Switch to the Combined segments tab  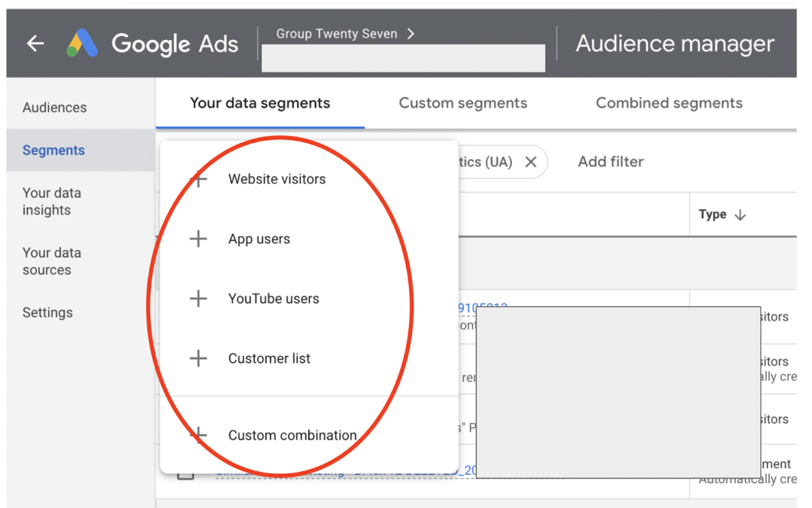coord(668,103)
